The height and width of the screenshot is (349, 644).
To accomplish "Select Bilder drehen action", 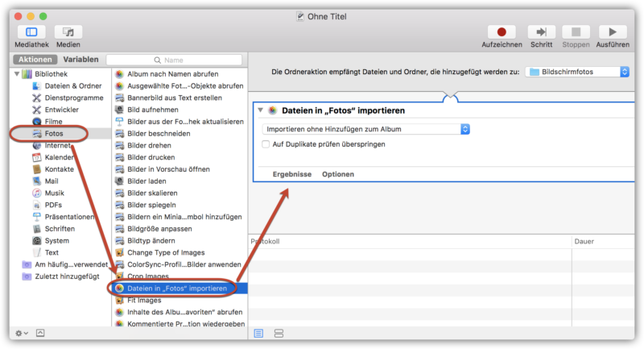I will point(149,146).
